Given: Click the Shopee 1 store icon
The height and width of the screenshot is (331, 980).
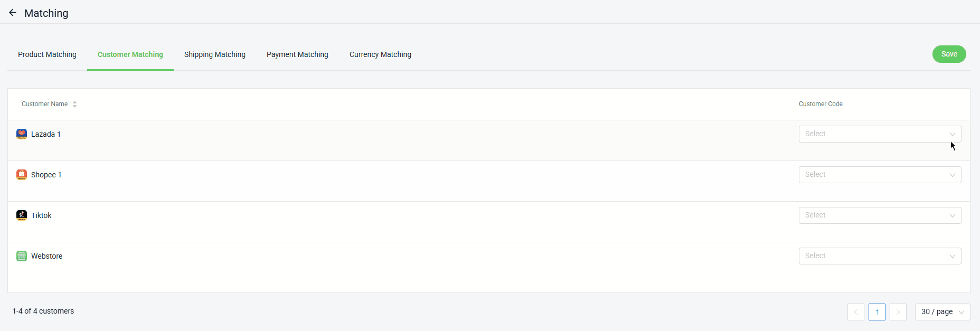Looking at the screenshot, I should (x=22, y=175).
